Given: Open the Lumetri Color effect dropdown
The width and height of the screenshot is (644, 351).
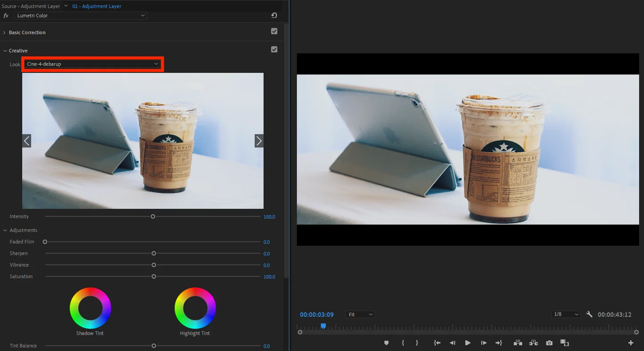Looking at the screenshot, I should (x=80, y=16).
